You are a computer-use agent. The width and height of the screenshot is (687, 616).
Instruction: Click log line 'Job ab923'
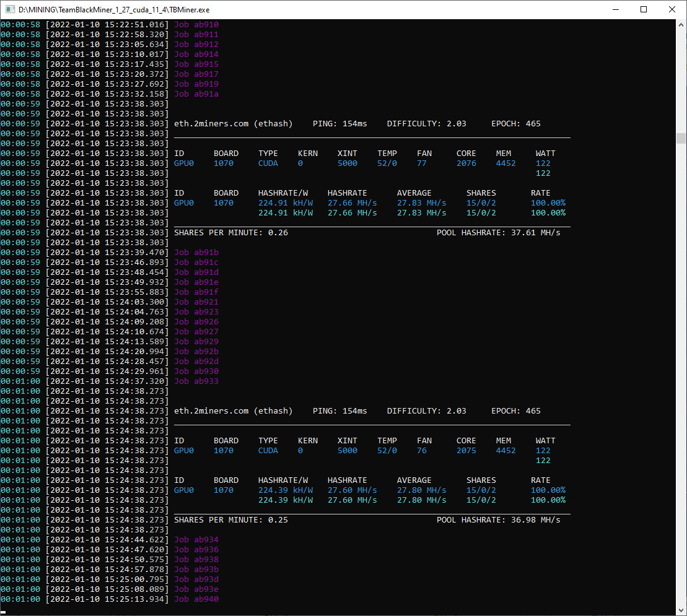coord(196,312)
